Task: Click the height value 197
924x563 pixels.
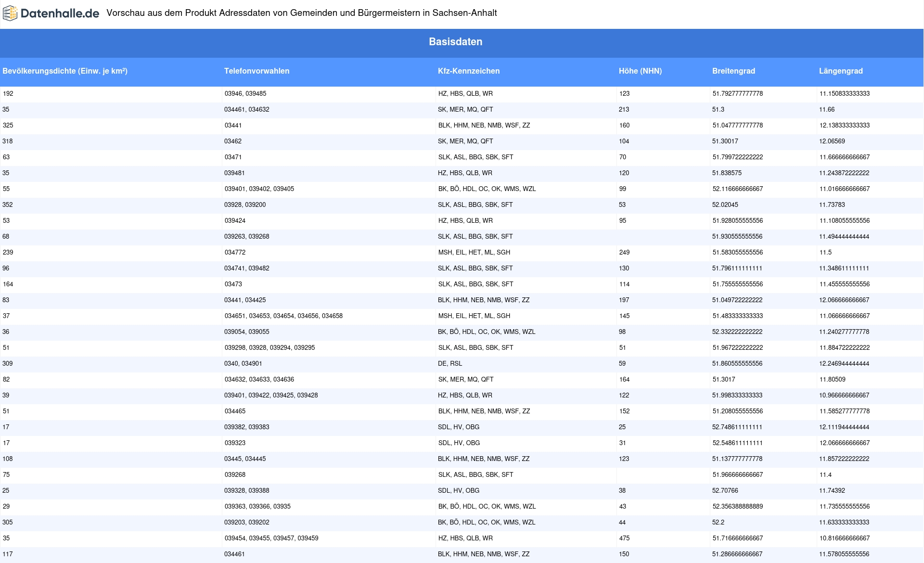Action: point(624,300)
